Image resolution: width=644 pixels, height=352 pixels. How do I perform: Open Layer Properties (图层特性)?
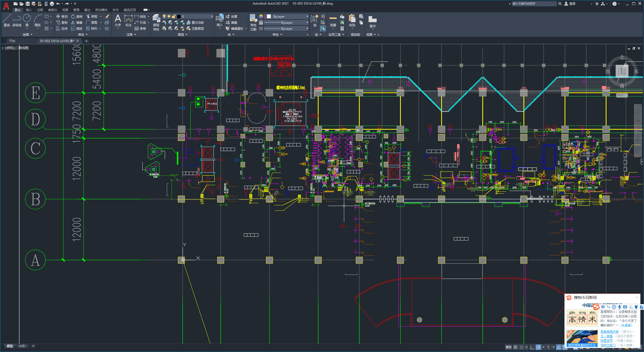point(156,22)
